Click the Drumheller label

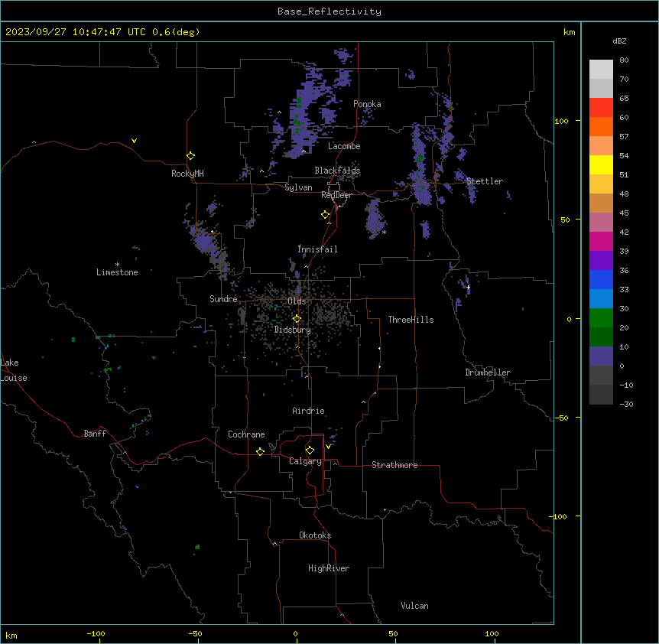(488, 372)
